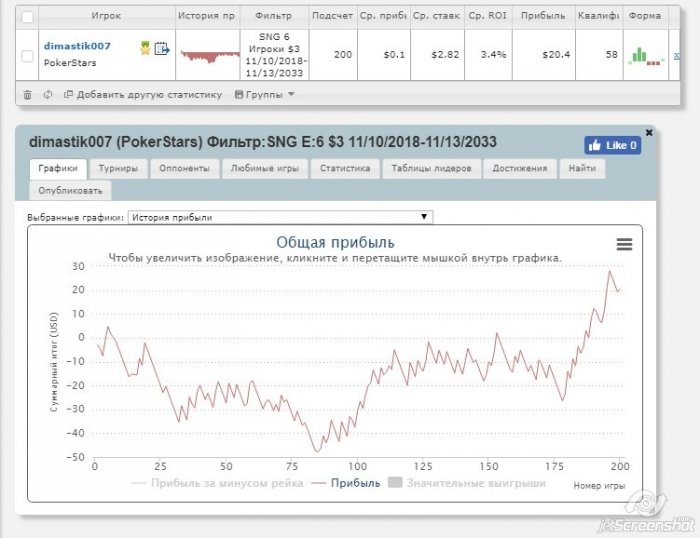This screenshot has height=538, width=700.
Task: Sort by the 'Игрок' column header
Action: pyautogui.click(x=107, y=16)
